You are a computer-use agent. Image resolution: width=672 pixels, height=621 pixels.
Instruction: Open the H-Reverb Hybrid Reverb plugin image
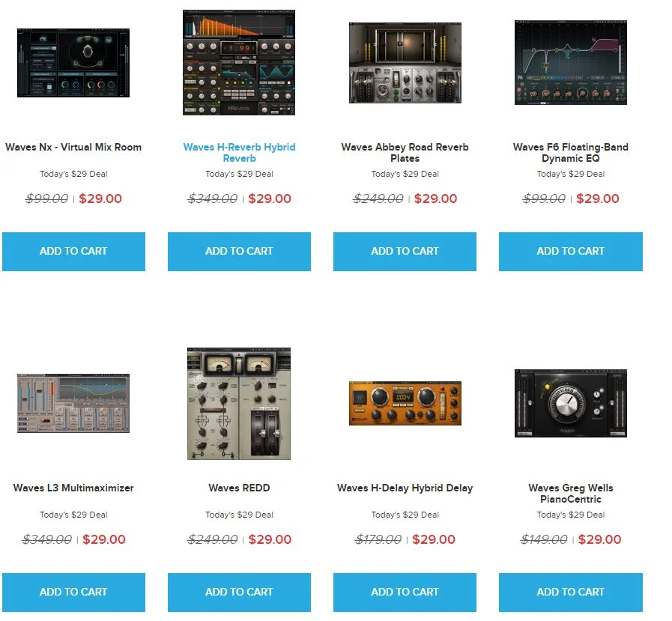(x=239, y=63)
